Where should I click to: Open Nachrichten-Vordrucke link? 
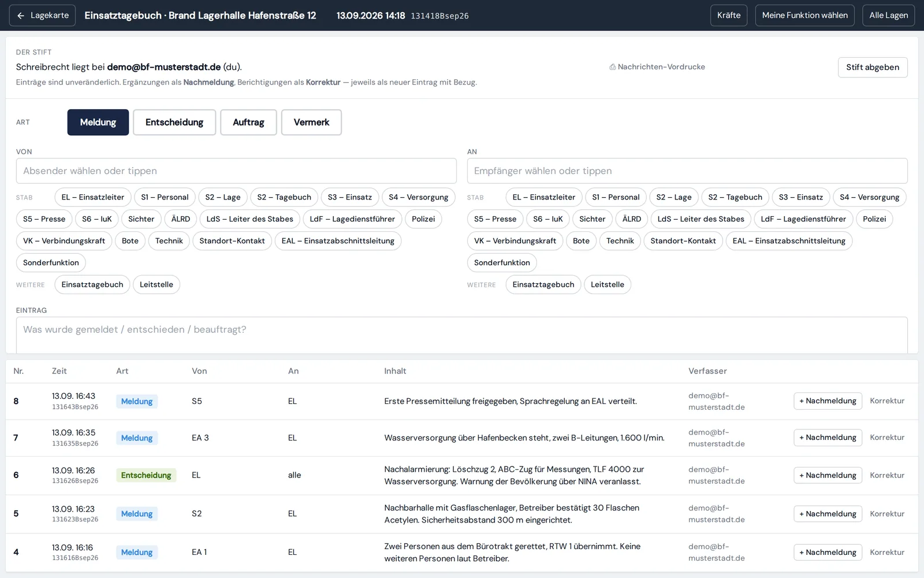point(657,67)
